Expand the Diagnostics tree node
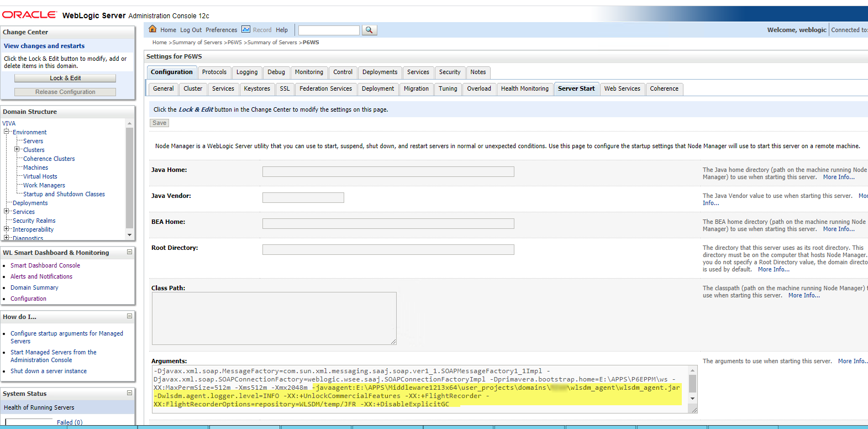The image size is (868, 429). pos(7,238)
